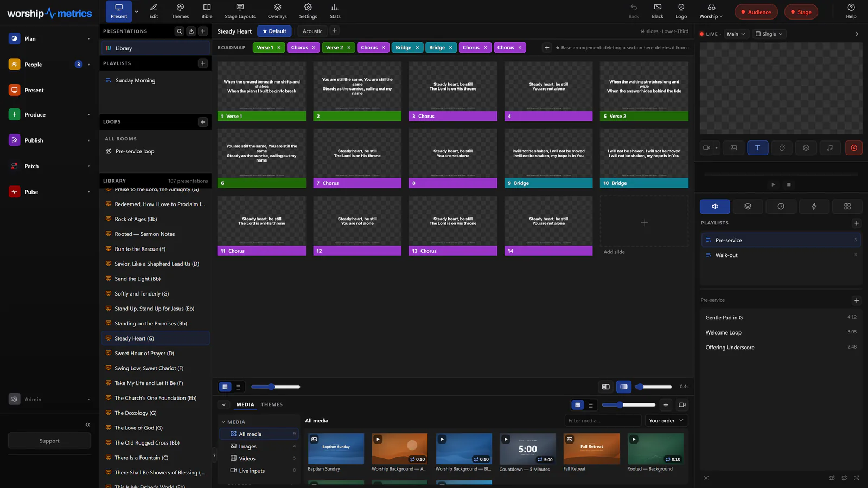Click the Filter media input field
Image resolution: width=868 pixels, height=488 pixels.
[603, 420]
